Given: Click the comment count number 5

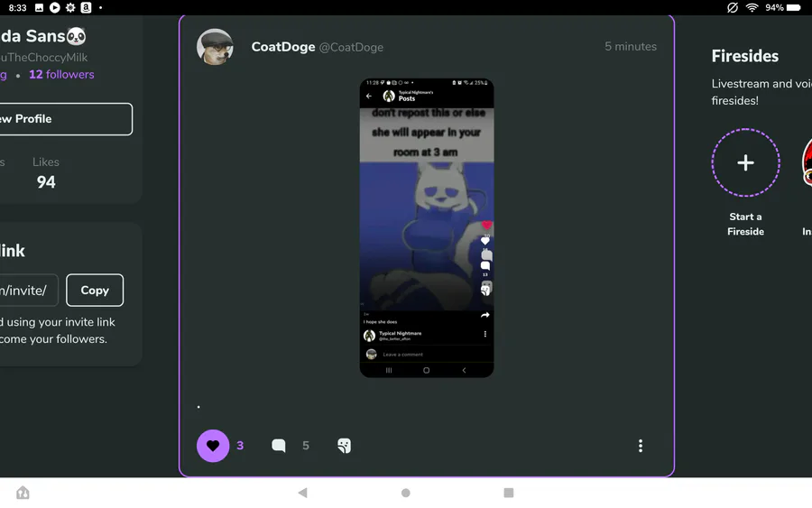Looking at the screenshot, I should click(x=306, y=446).
